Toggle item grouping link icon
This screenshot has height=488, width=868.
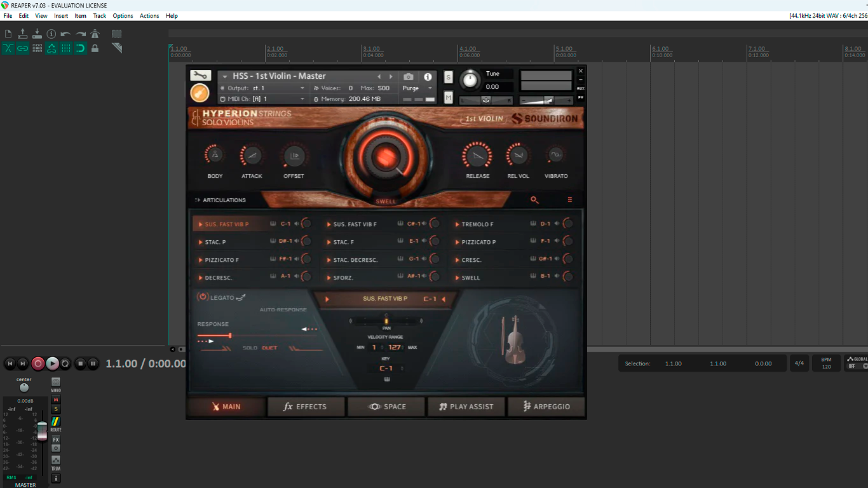[x=23, y=48]
